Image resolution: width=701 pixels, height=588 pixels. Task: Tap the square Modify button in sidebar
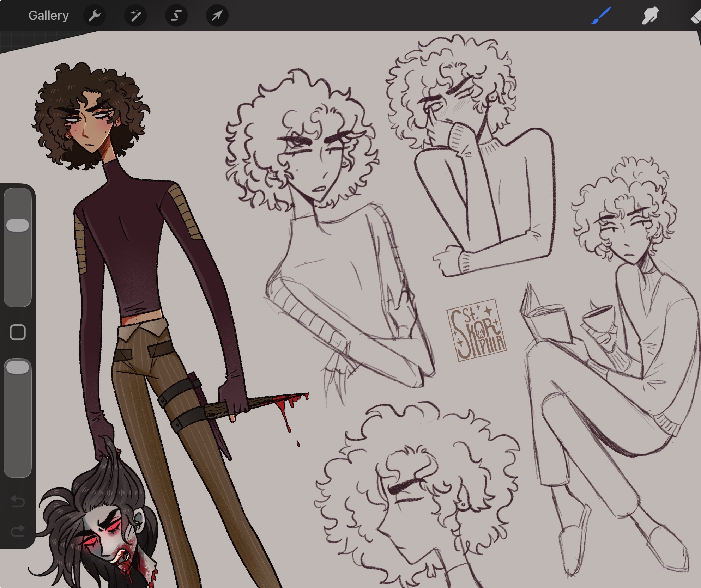18,332
